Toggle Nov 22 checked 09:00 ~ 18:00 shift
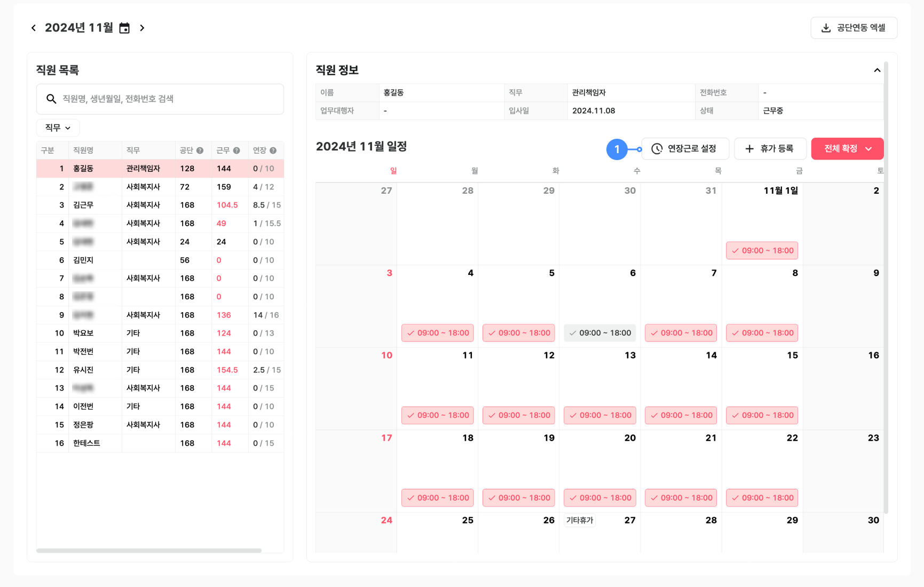This screenshot has height=587, width=924. point(762,498)
